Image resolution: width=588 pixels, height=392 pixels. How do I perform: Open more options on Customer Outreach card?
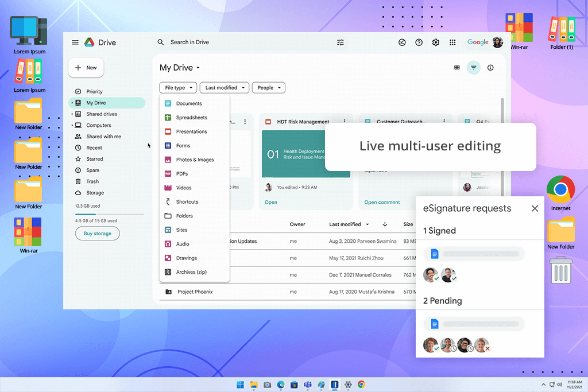click(444, 121)
